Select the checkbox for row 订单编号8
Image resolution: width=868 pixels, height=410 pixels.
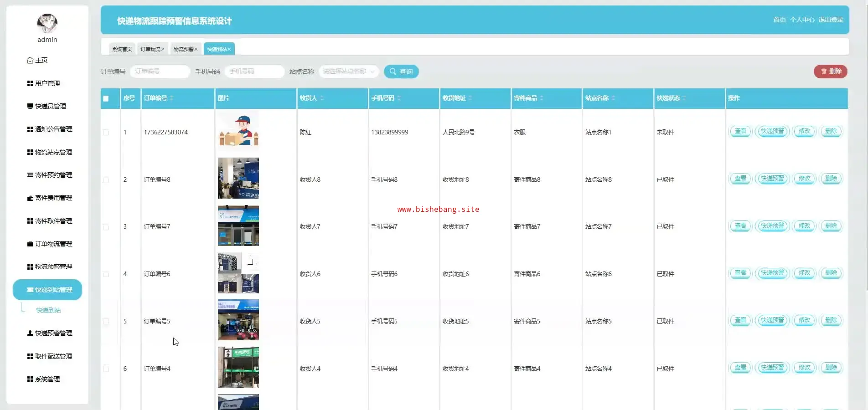[x=106, y=180]
